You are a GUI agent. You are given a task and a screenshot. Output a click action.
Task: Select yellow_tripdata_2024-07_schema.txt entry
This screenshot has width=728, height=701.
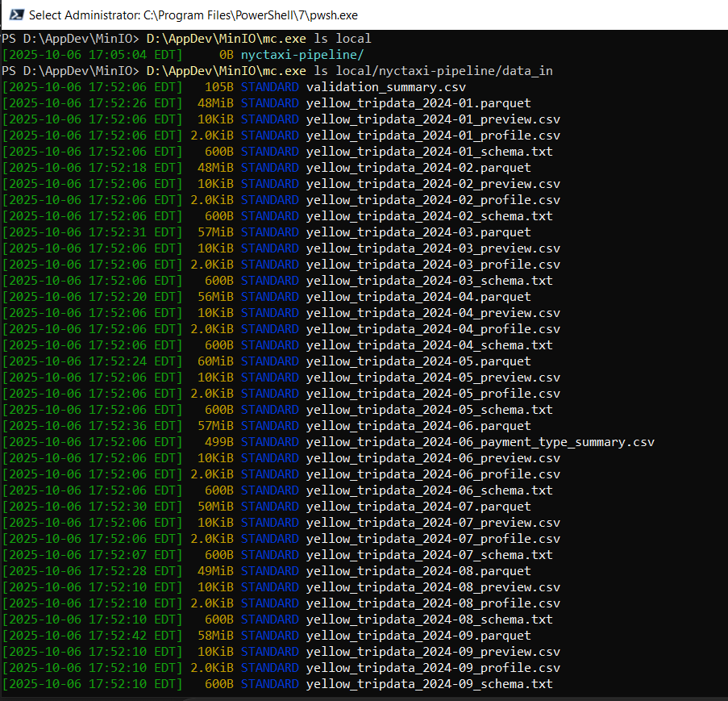click(x=430, y=555)
